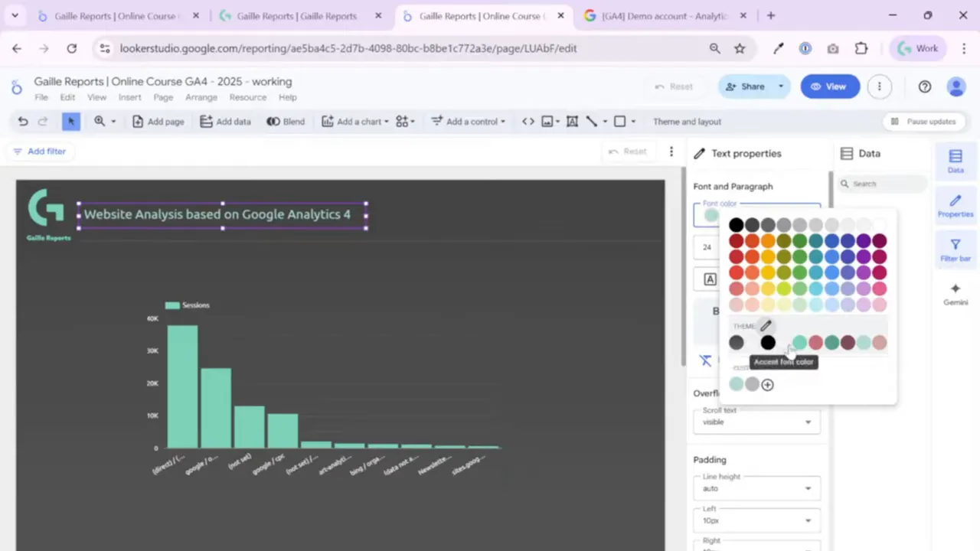Open the Gemini side panel
Image resolution: width=980 pixels, height=551 pixels.
point(955,294)
